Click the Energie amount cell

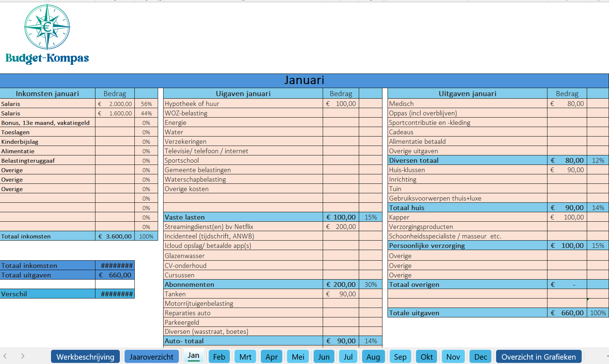point(341,123)
